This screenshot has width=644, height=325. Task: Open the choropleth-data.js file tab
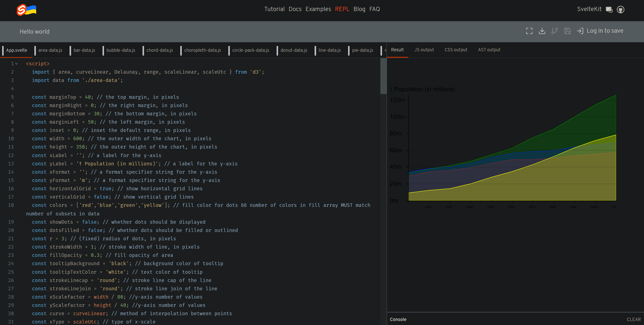tap(203, 50)
